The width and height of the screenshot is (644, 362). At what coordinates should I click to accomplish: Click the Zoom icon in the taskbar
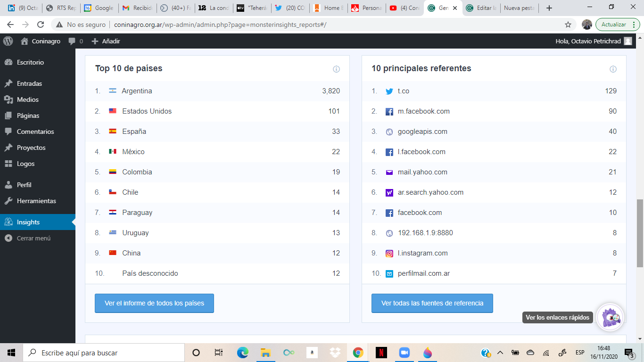[404, 353]
